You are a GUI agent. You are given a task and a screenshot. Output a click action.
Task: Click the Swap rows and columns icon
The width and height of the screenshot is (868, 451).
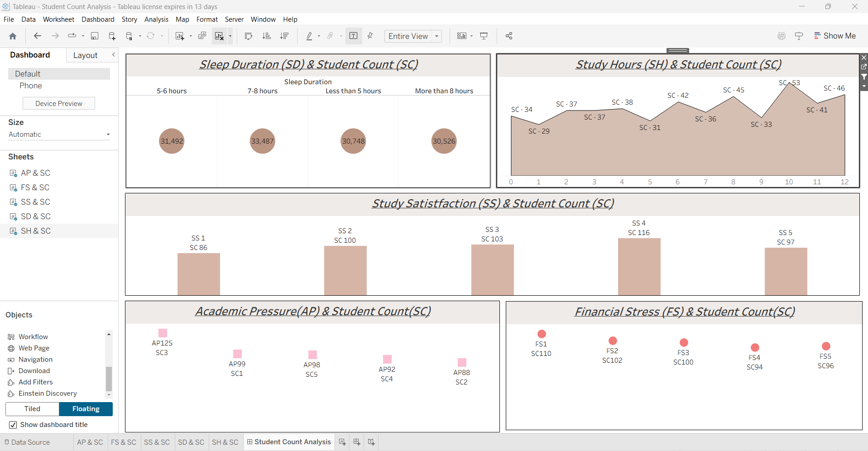pos(248,36)
